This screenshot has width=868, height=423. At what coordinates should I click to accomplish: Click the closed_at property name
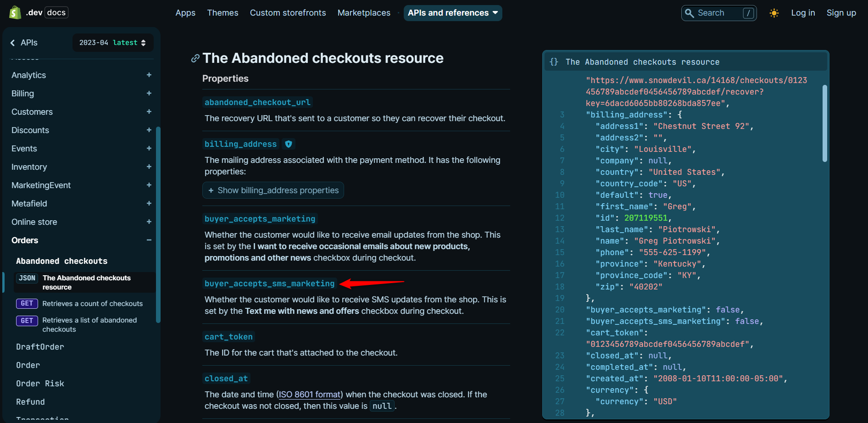pyautogui.click(x=226, y=378)
